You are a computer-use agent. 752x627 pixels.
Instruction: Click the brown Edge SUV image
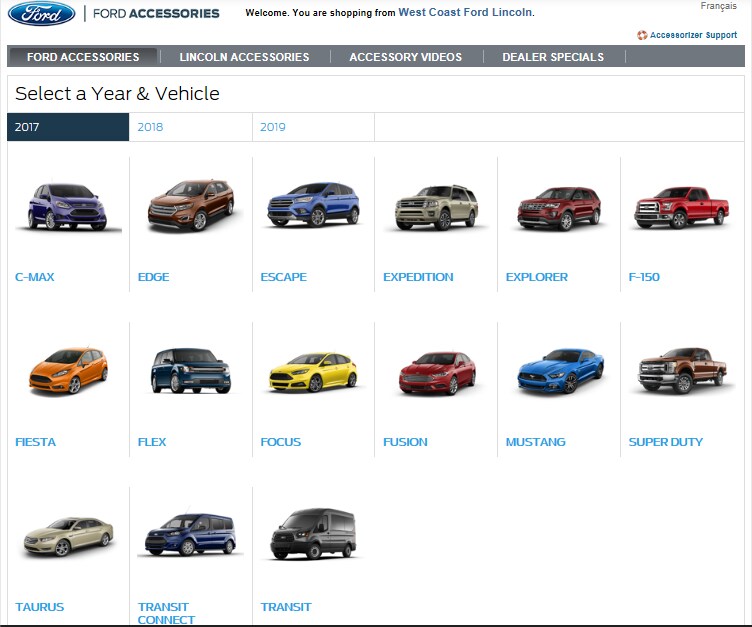pyautogui.click(x=190, y=205)
